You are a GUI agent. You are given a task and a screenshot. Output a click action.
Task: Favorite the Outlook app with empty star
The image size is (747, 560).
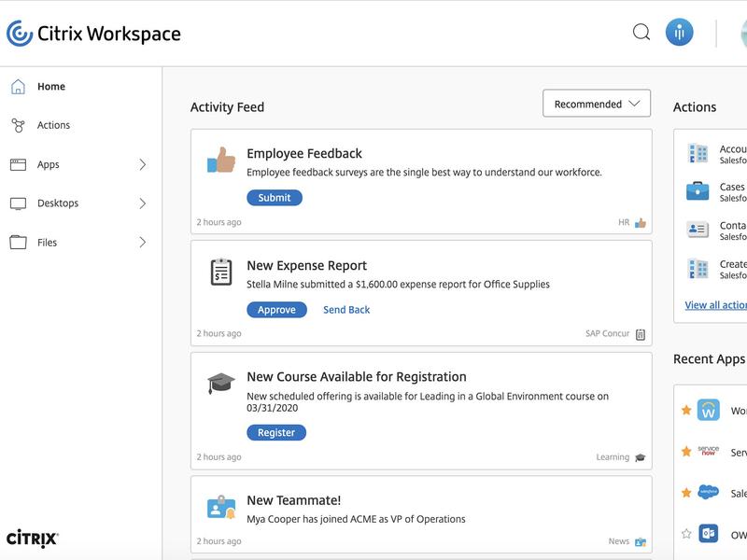pos(686,534)
